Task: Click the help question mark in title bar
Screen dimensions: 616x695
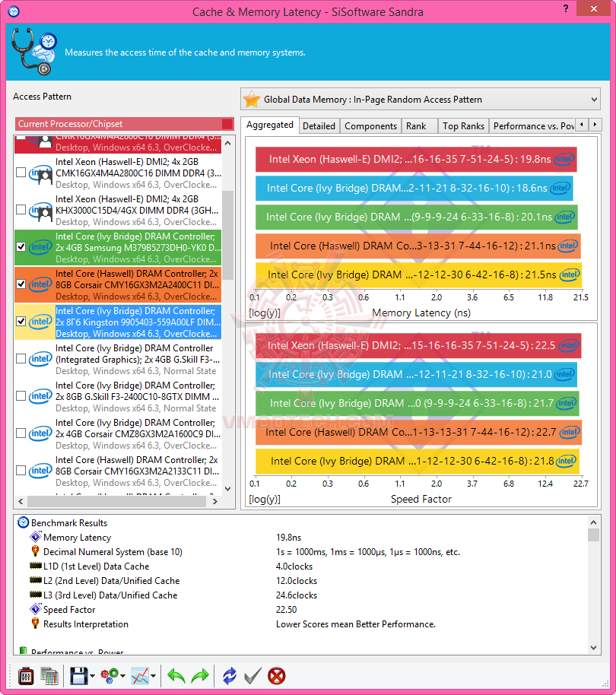Action: click(x=566, y=8)
